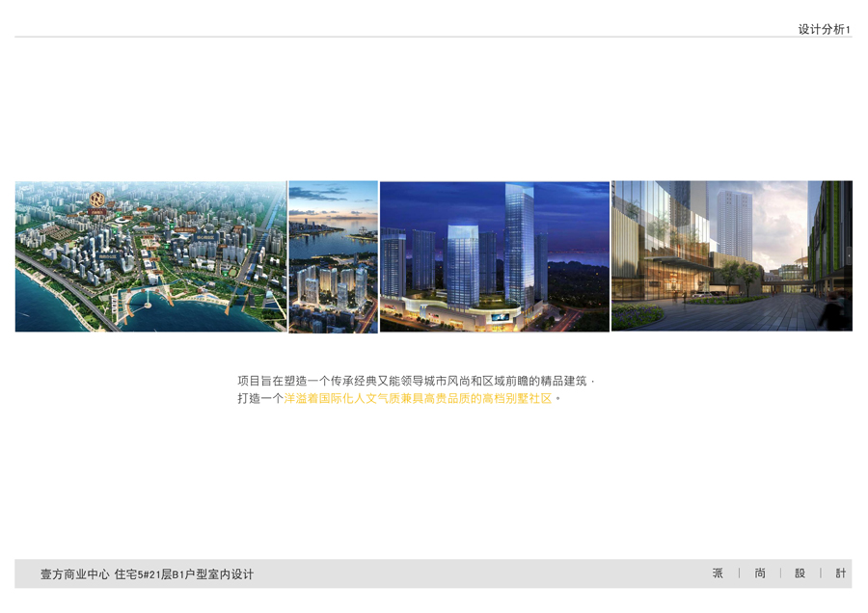Select the aerial masterplan image
Screen dimensions: 868x613
point(150,256)
